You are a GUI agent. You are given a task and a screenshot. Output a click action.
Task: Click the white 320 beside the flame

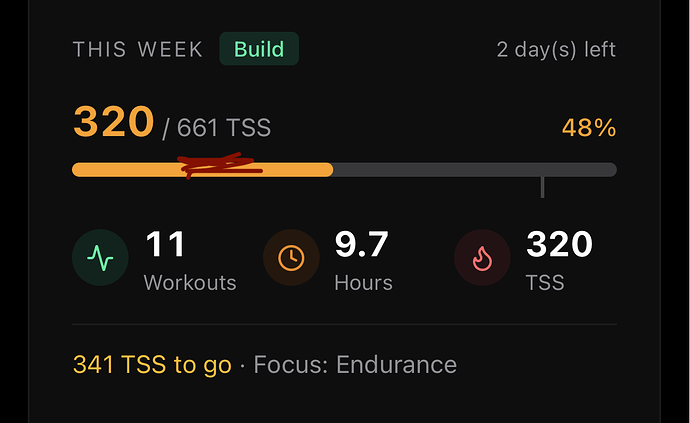click(559, 244)
